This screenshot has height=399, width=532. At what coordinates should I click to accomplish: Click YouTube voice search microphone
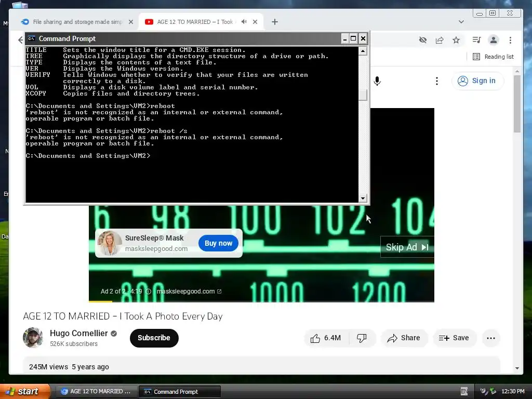tap(377, 81)
